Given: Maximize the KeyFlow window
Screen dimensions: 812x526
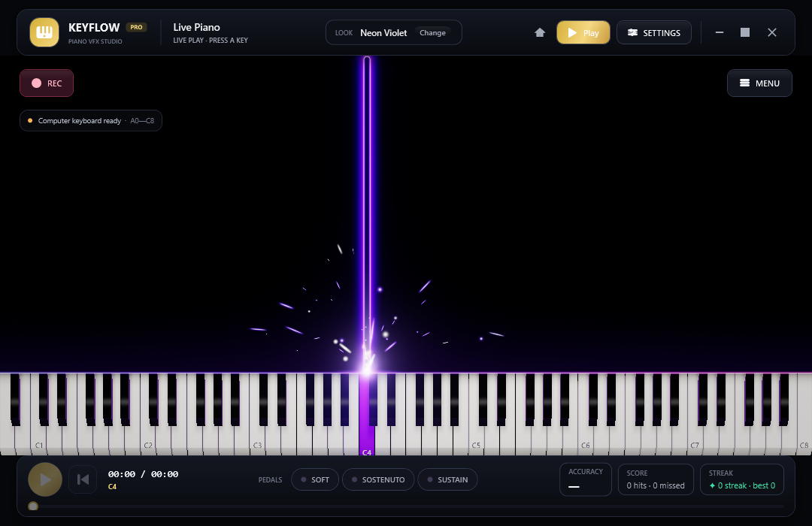Looking at the screenshot, I should [x=744, y=32].
